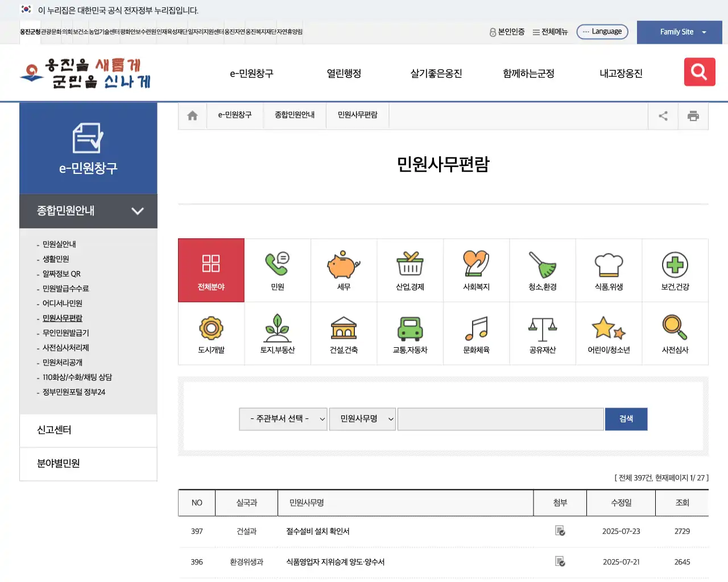This screenshot has height=582, width=728.
Task: Select the 사전심사 magnifier icon
Action: pos(675,333)
